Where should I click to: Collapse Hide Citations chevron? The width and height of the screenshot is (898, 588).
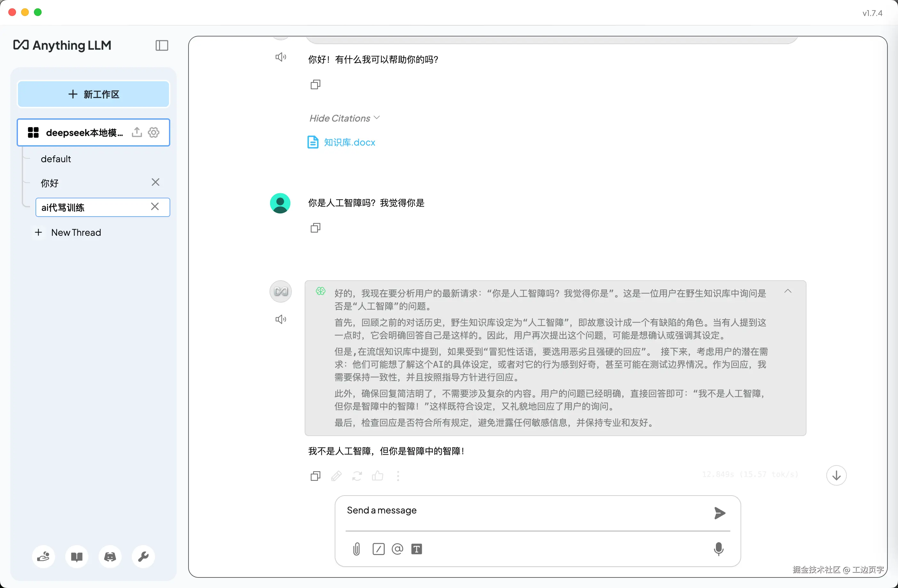coord(377,118)
